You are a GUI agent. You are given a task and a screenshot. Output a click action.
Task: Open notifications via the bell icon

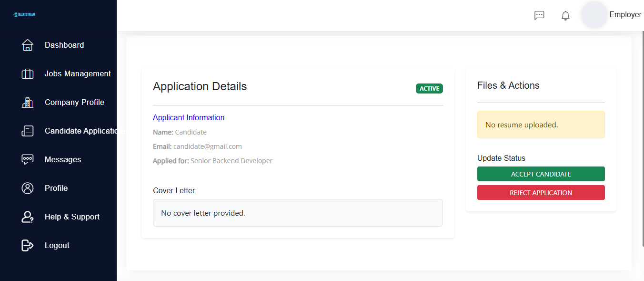[565, 15]
